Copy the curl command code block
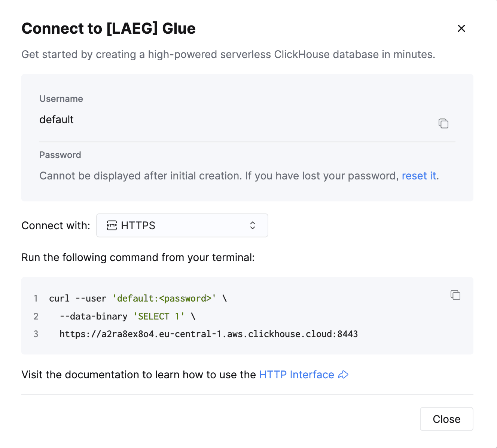The height and width of the screenshot is (448, 497). click(x=455, y=295)
